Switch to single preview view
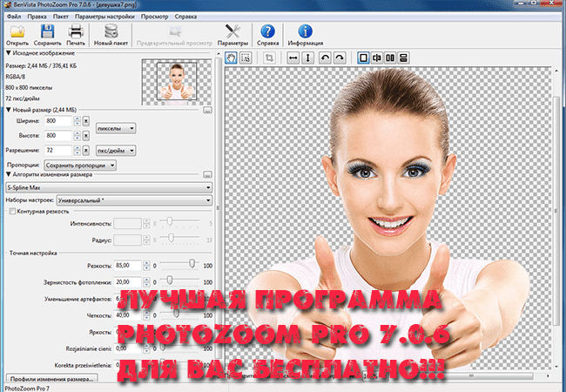This screenshot has width=566, height=392. [x=363, y=57]
